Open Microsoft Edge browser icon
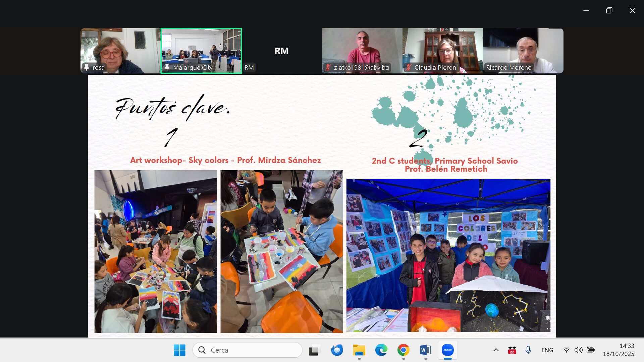644x362 pixels. (x=381, y=350)
